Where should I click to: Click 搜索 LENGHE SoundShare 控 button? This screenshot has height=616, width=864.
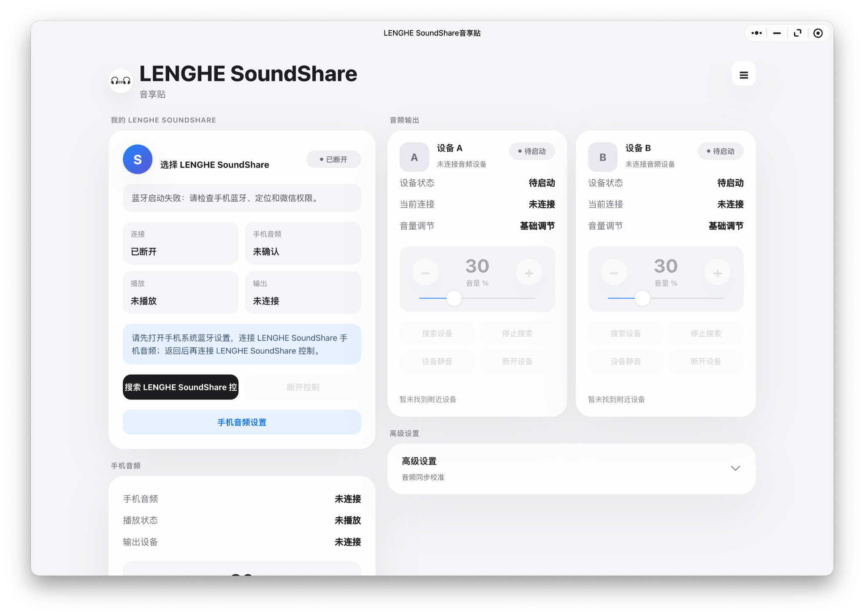(181, 387)
